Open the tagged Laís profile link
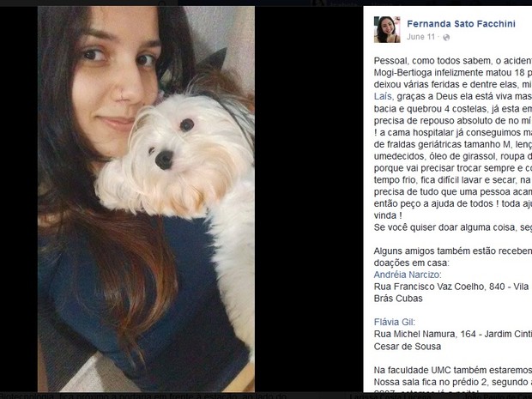This screenshot has height=399, width=532. pyautogui.click(x=383, y=96)
